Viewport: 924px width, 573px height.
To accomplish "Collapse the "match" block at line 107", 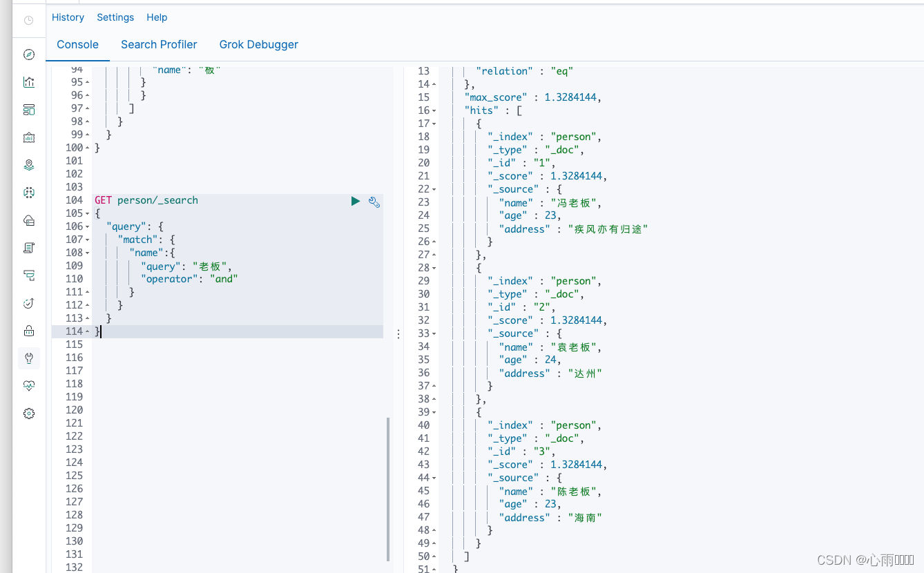I will [x=88, y=240].
